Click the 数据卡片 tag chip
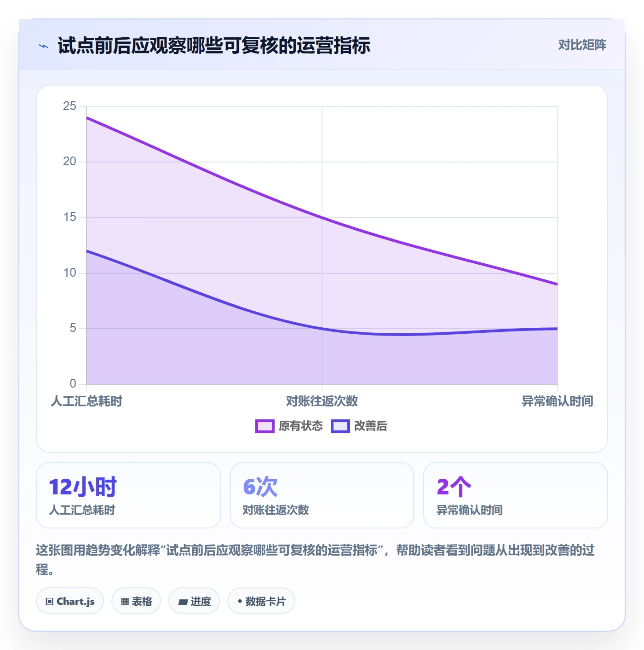The width and height of the screenshot is (644, 650). [261, 601]
